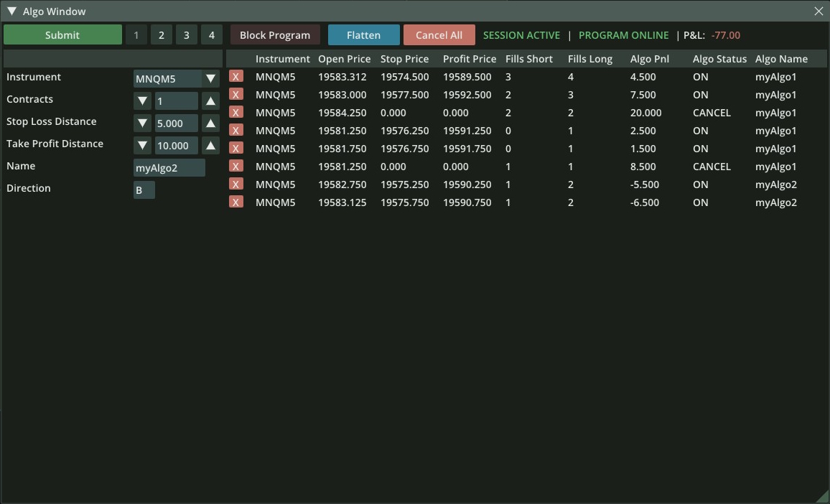Image resolution: width=830 pixels, height=504 pixels.
Task: Sort by Algo Name column header
Action: (x=781, y=59)
